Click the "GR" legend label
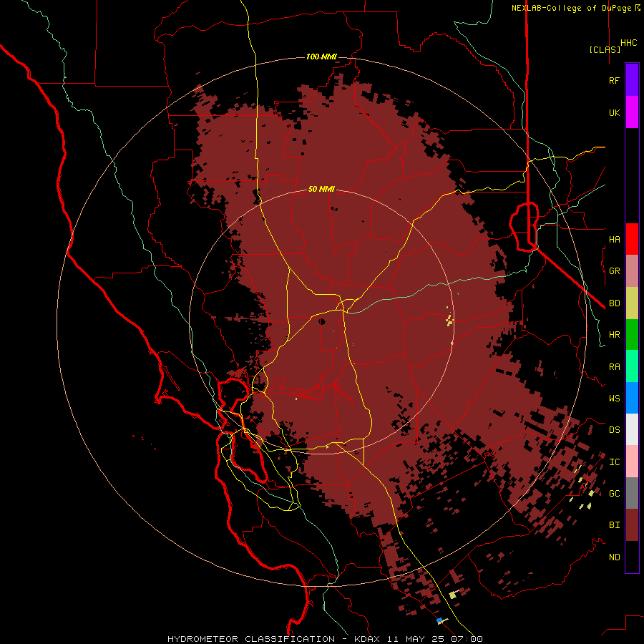Viewport: 644px width, 644px height. point(615,271)
